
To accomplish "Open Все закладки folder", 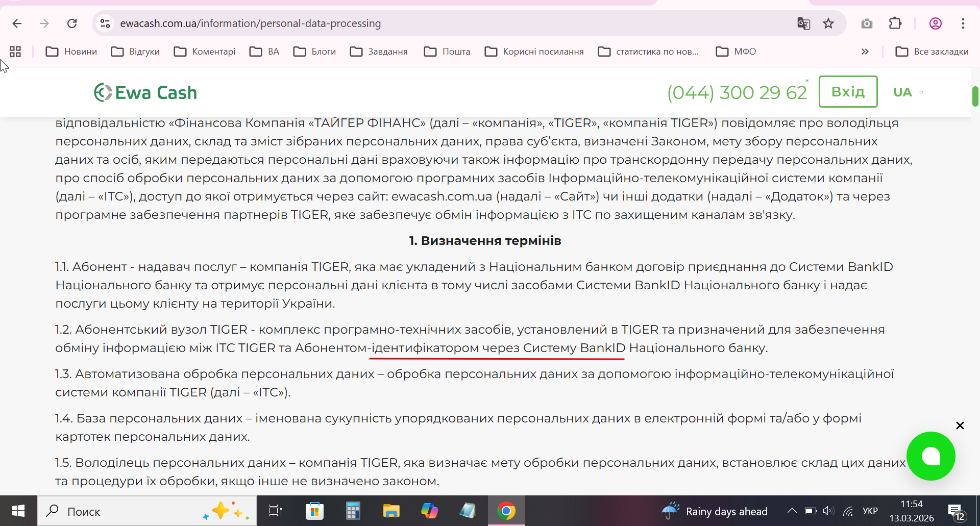I will (x=932, y=52).
